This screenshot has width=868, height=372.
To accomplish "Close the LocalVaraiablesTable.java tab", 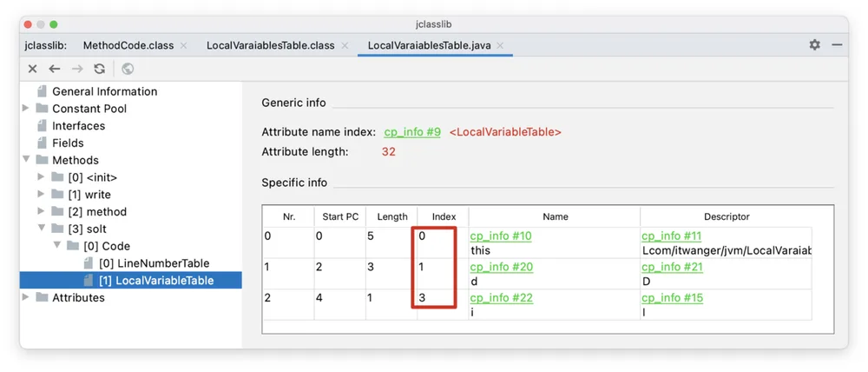I will click(x=500, y=45).
